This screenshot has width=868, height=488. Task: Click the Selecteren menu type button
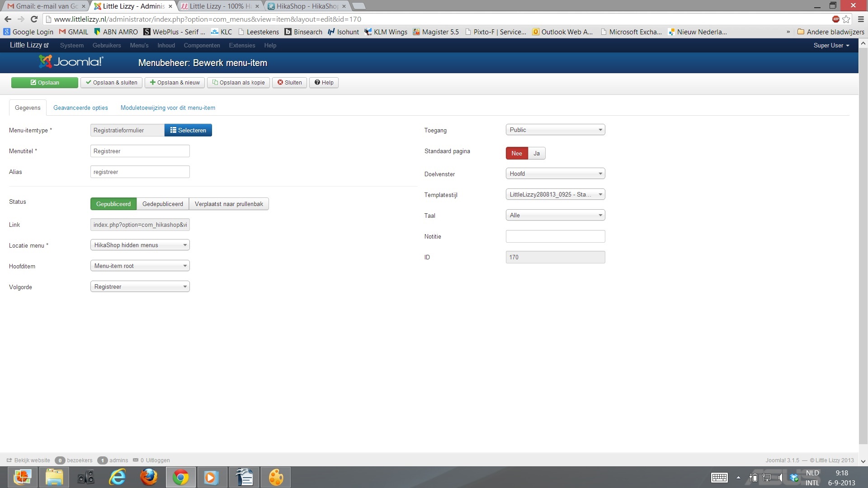pyautogui.click(x=188, y=130)
